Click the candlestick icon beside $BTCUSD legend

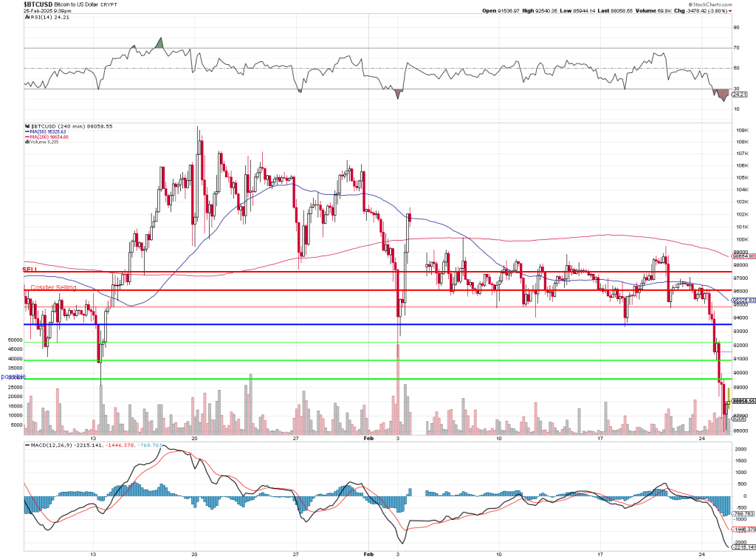[x=27, y=126]
